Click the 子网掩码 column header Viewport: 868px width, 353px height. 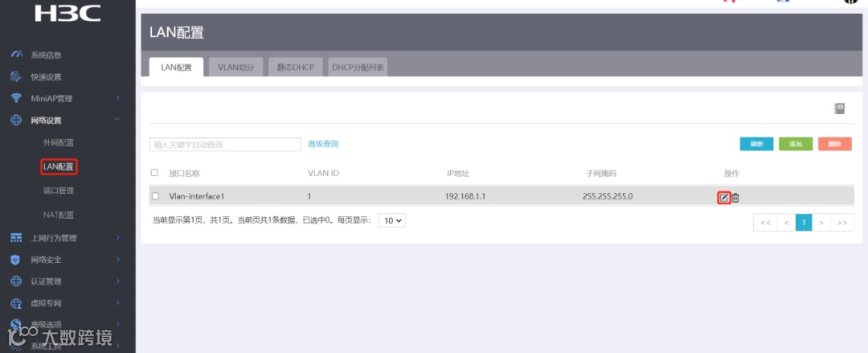(601, 173)
